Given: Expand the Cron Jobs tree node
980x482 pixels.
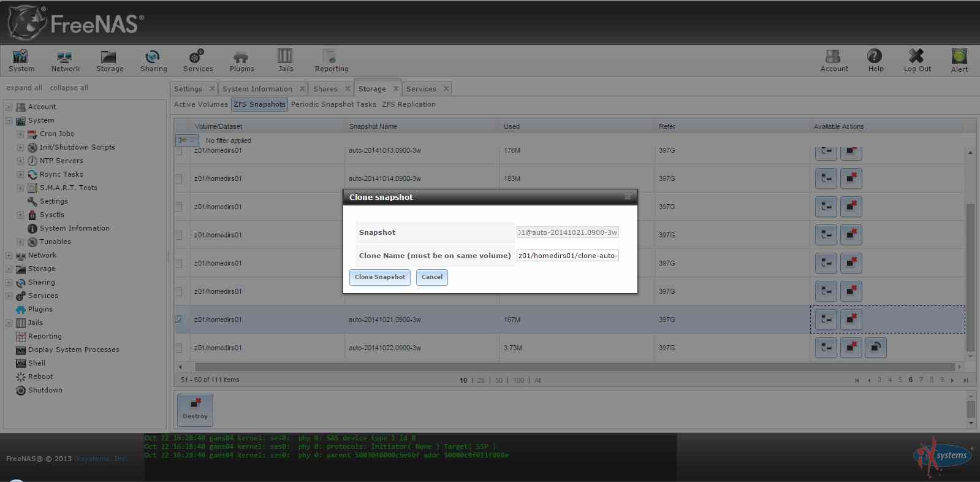Looking at the screenshot, I should [20, 134].
